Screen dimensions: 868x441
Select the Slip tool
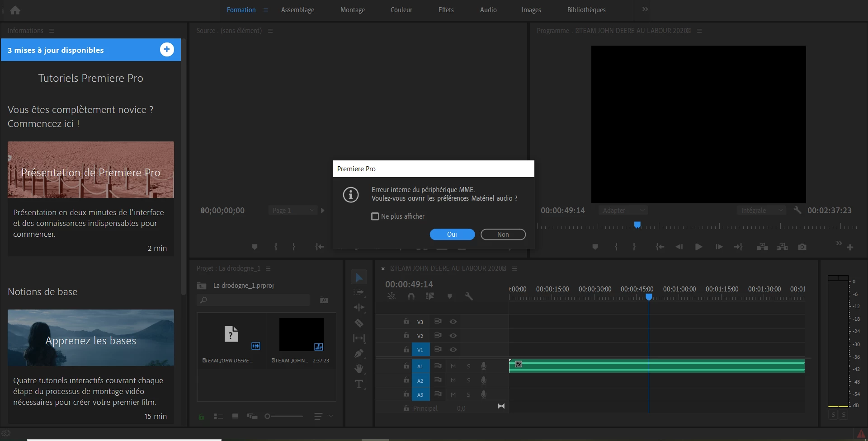[x=359, y=338]
